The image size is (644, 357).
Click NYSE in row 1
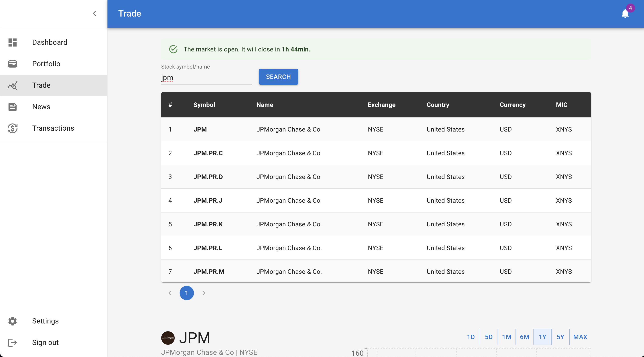(x=376, y=129)
